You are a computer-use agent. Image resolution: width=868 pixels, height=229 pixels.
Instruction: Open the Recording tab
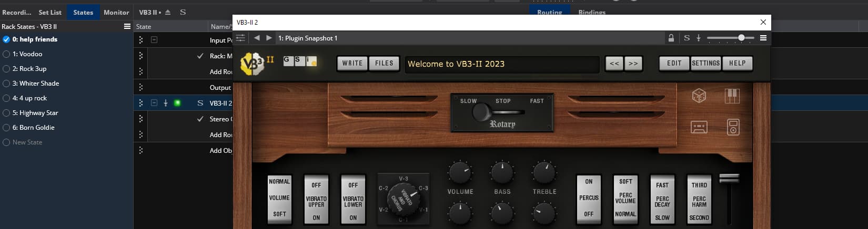17,12
